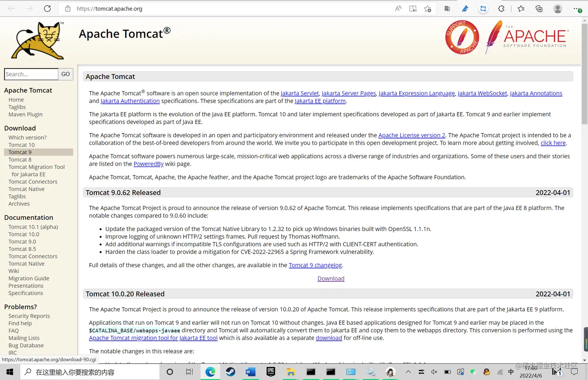Open the Migration Guide link
Image resolution: width=588 pixels, height=380 pixels.
(x=29, y=278)
